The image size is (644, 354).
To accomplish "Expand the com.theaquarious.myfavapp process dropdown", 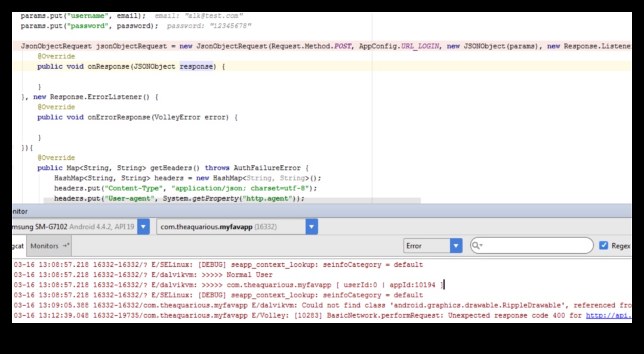I will point(312,227).
